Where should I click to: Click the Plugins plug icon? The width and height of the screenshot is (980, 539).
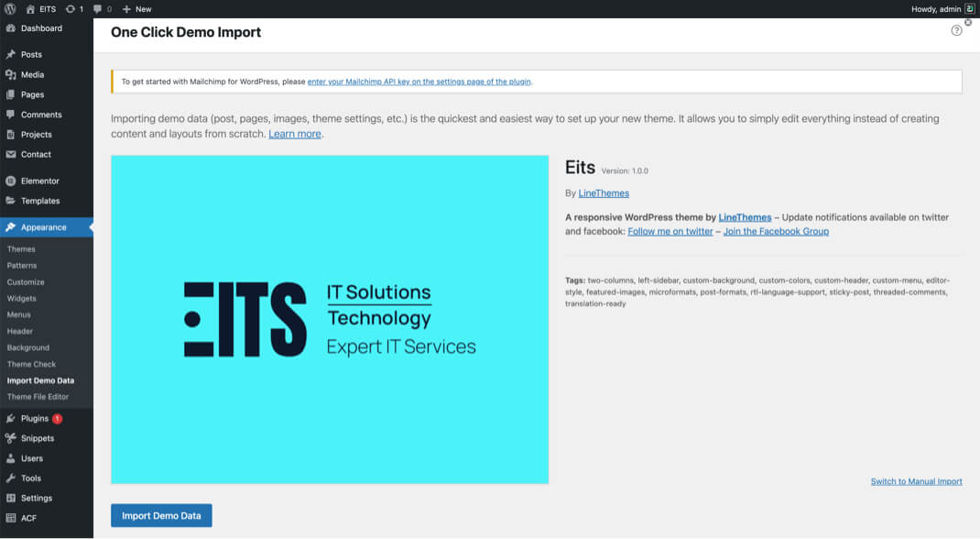(11, 418)
